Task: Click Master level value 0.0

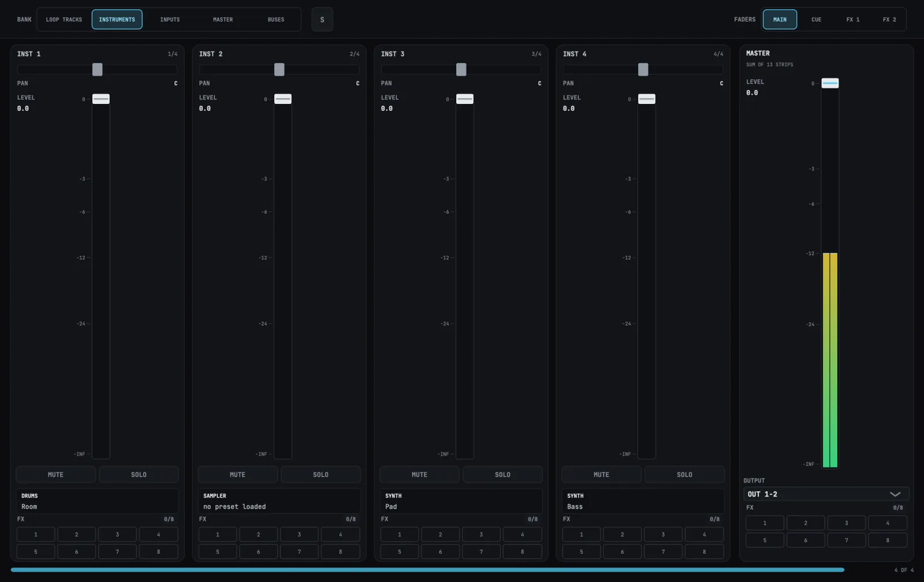Action: [x=752, y=93]
